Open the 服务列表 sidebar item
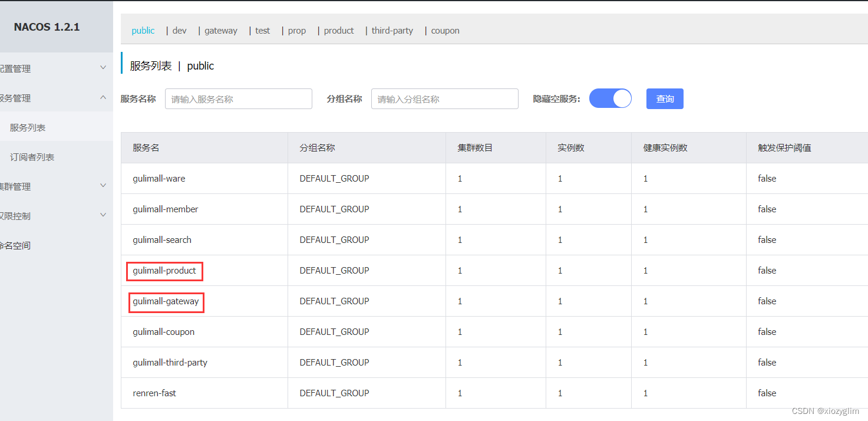This screenshot has height=421, width=868. [x=27, y=127]
